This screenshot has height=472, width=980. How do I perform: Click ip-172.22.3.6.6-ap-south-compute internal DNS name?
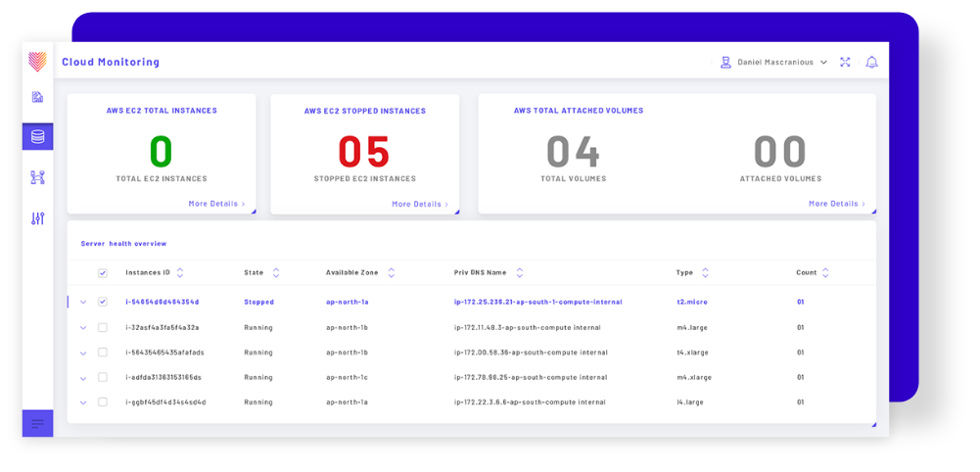[x=530, y=402]
